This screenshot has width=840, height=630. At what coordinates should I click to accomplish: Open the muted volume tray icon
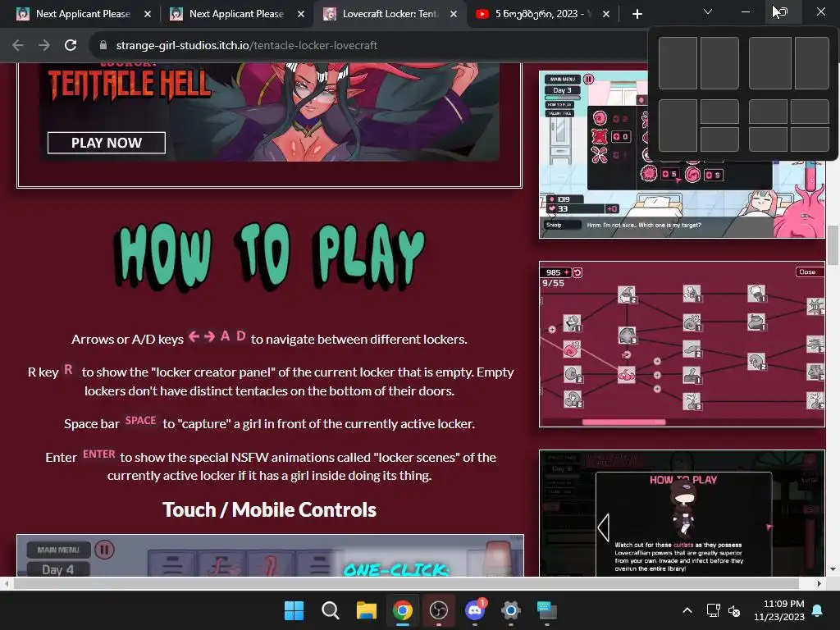(734, 610)
